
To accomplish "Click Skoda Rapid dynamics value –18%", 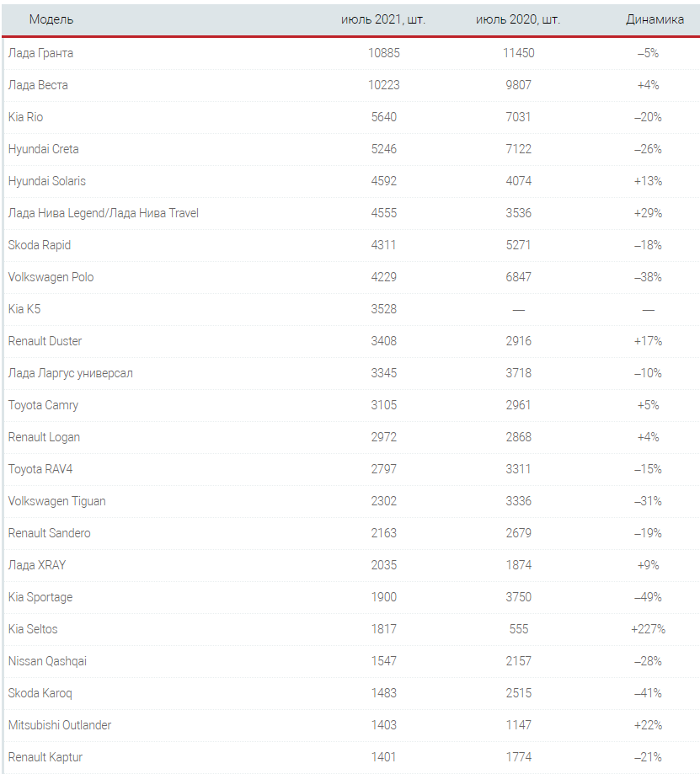I will (649, 245).
